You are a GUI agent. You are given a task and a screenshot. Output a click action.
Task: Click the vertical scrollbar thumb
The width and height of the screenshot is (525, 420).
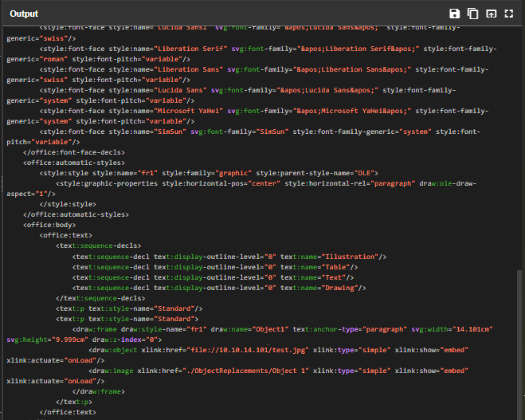(x=520, y=343)
